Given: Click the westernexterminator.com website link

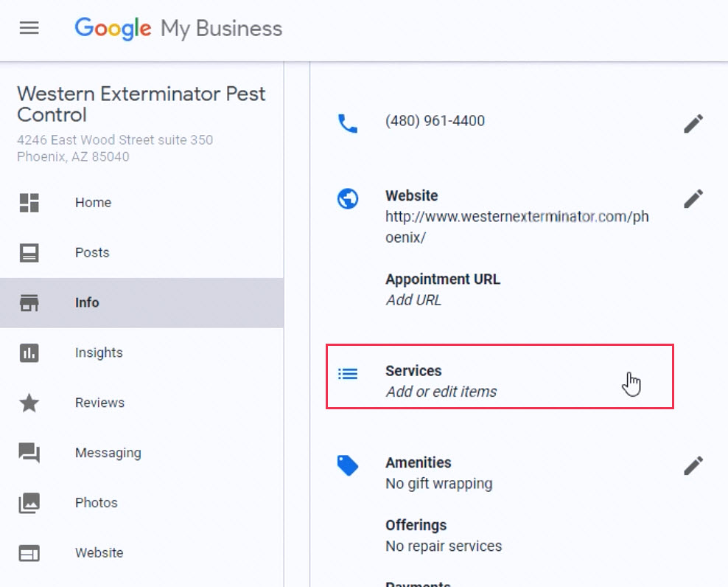Looking at the screenshot, I should (x=517, y=227).
